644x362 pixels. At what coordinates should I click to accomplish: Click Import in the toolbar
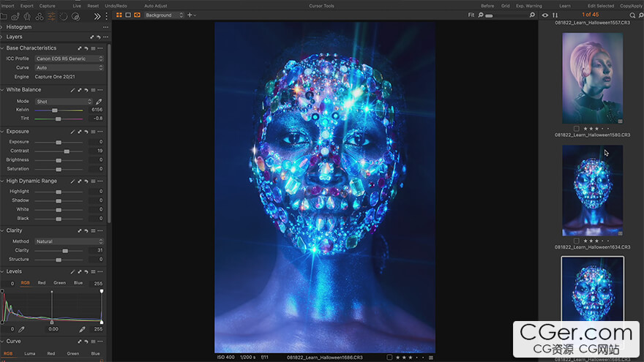7,6
